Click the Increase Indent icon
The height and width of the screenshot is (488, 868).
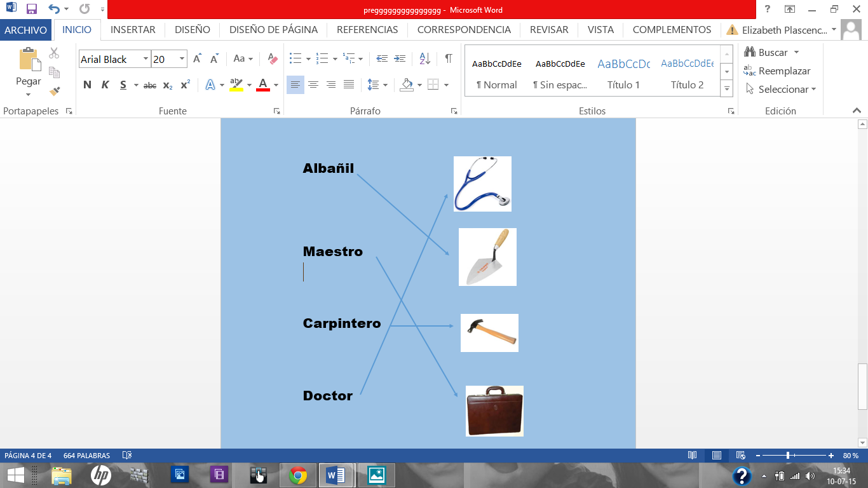[x=400, y=58]
